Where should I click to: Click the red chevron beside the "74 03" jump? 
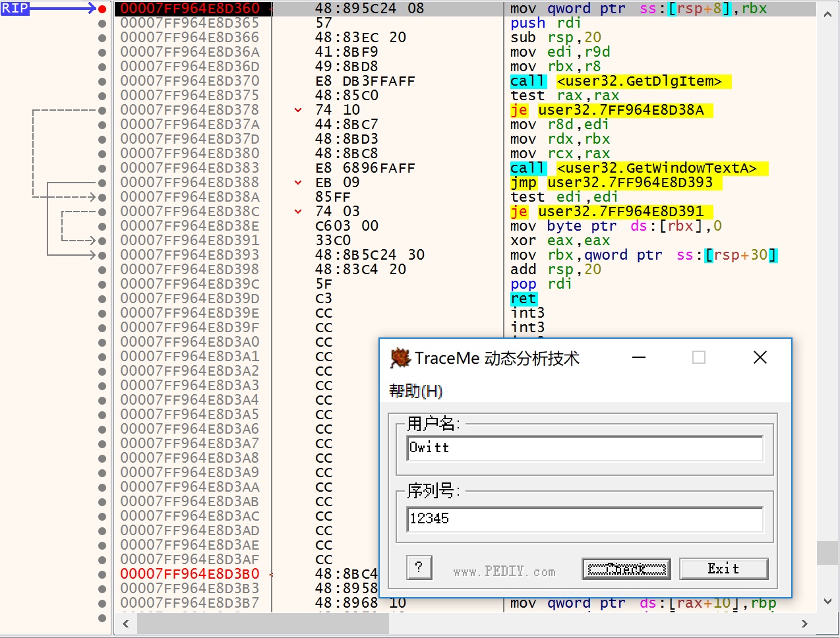point(297,212)
